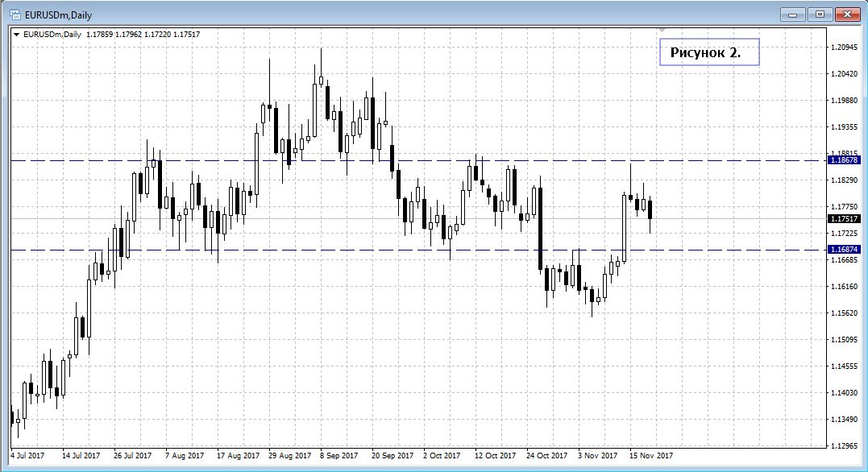Viewport: 868px width, 472px height.
Task: Minimize the EURUSDm chart window
Action: (795, 14)
